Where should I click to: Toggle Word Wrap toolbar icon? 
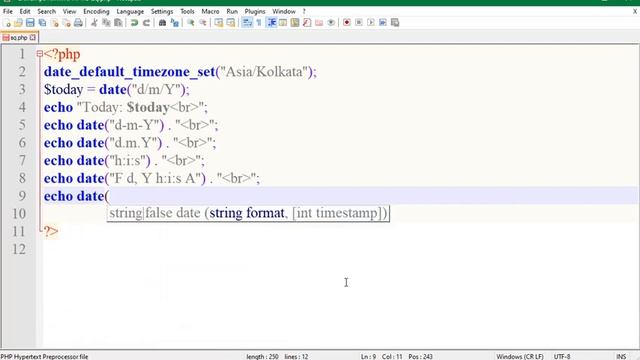coord(247,23)
